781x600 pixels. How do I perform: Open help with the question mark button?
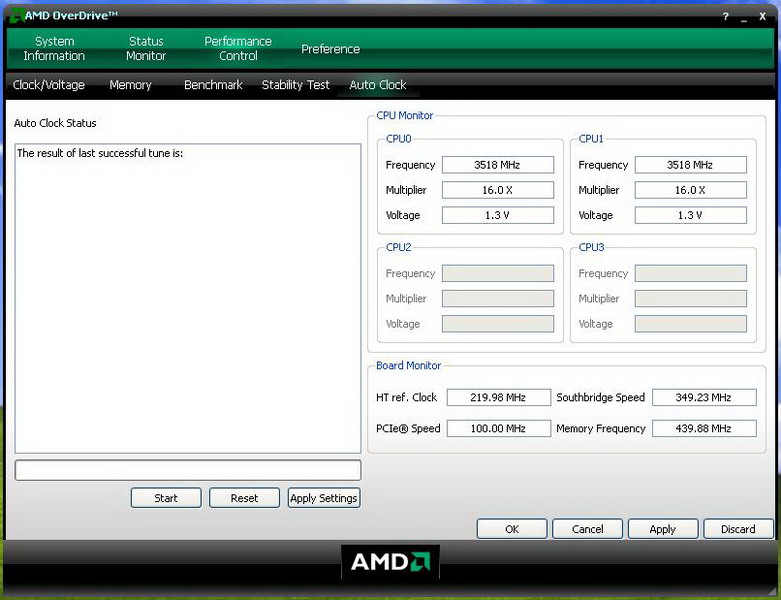(x=725, y=16)
